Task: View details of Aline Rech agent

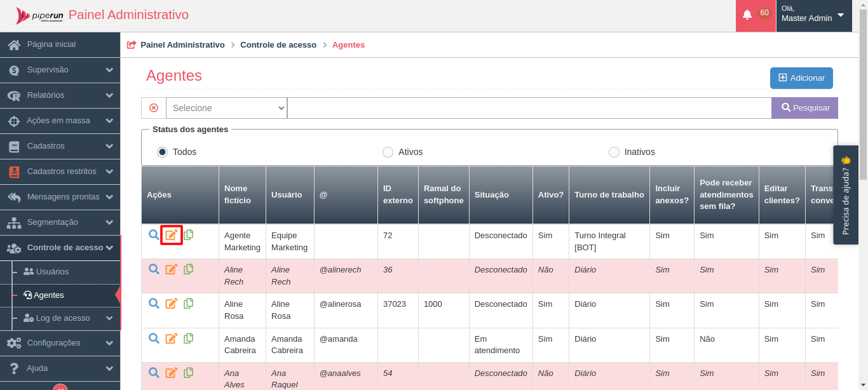Action: [154, 269]
